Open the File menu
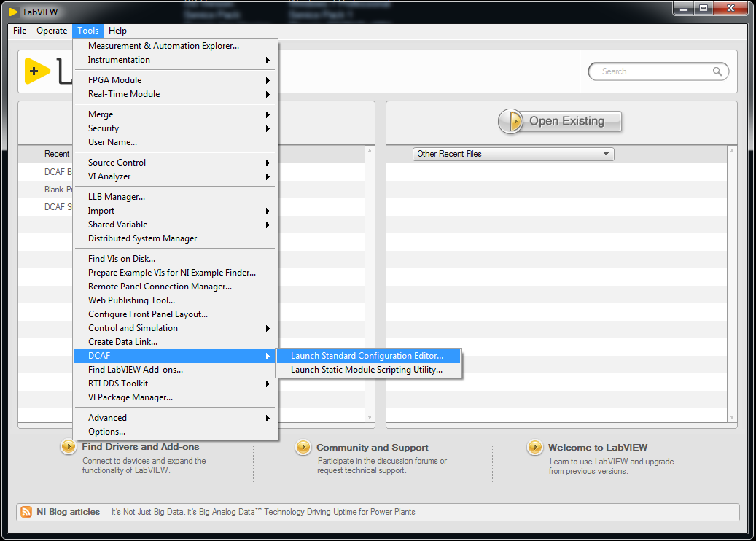Viewport: 756px width, 541px height. pyautogui.click(x=20, y=31)
